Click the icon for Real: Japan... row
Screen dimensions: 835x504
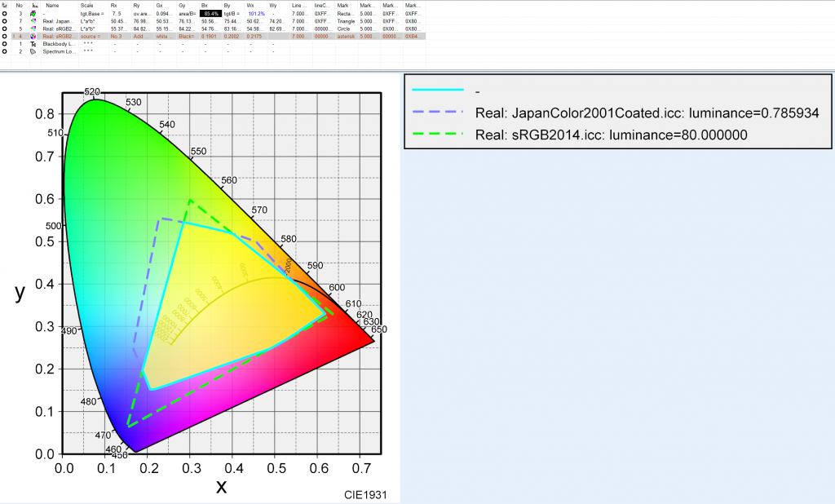click(x=33, y=21)
